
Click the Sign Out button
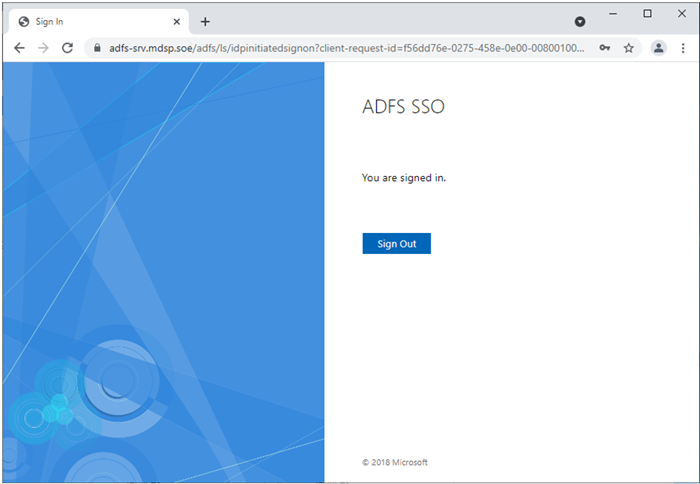[396, 243]
